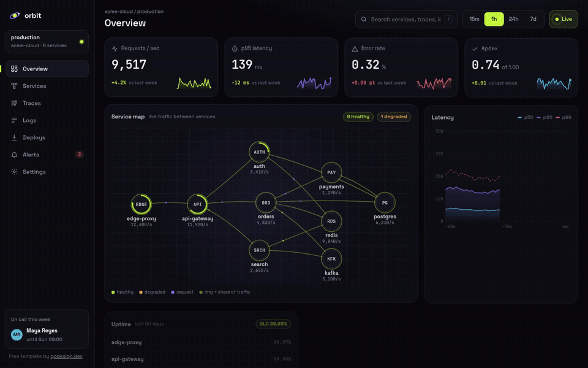588x368 pixels.
Task: Toggle the Live streaming button
Action: point(563,19)
